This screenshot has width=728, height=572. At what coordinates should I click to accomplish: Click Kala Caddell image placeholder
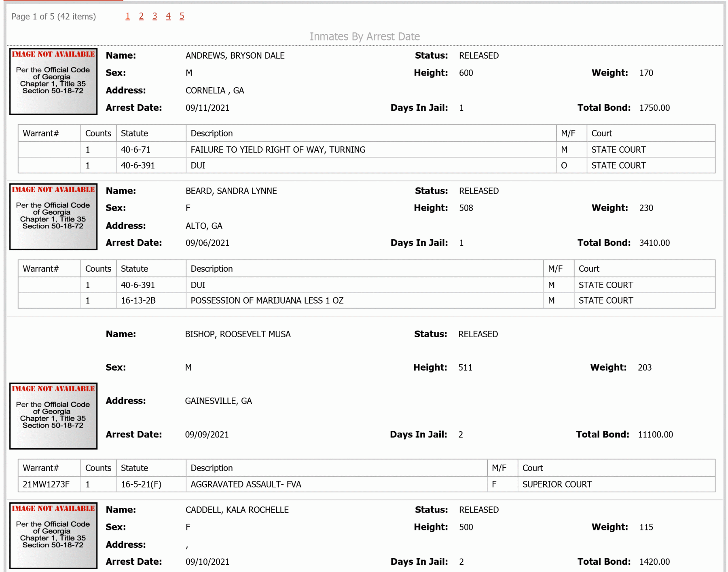coord(53,536)
